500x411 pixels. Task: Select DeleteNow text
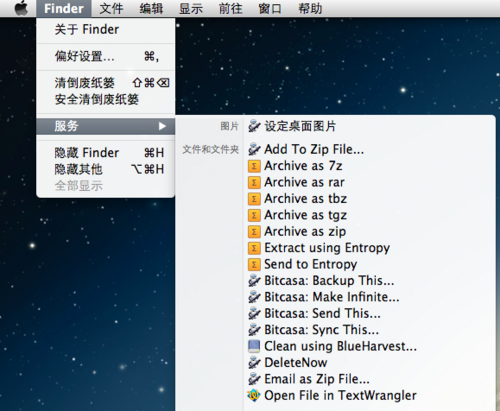[x=296, y=363]
